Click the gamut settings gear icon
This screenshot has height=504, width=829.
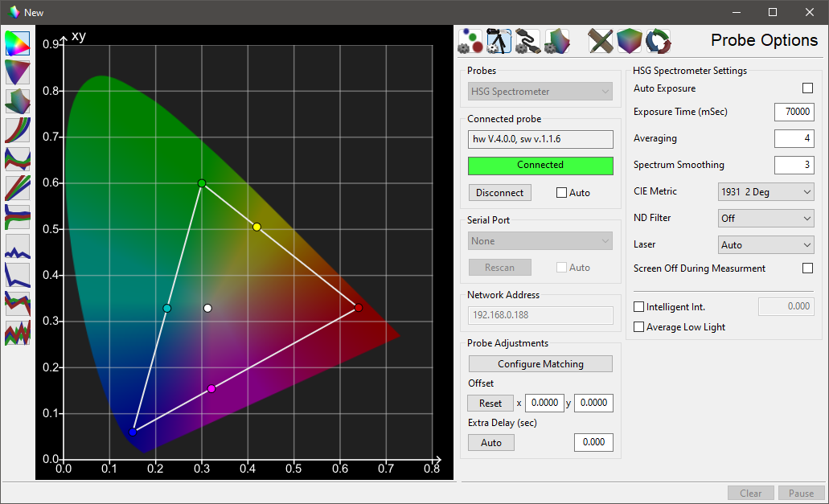tap(556, 40)
